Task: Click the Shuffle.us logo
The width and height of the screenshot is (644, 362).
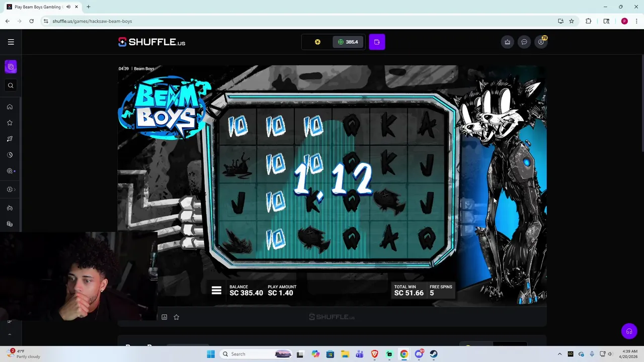Action: (x=151, y=42)
